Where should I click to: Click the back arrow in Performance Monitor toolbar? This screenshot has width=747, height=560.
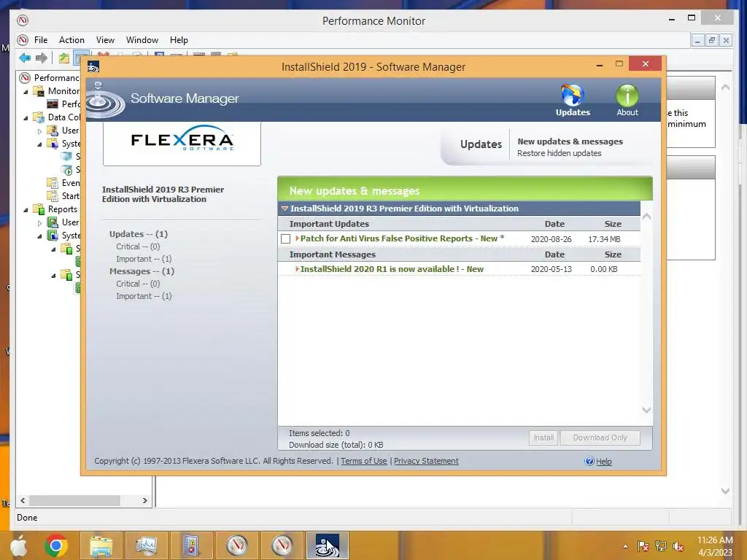pos(25,58)
